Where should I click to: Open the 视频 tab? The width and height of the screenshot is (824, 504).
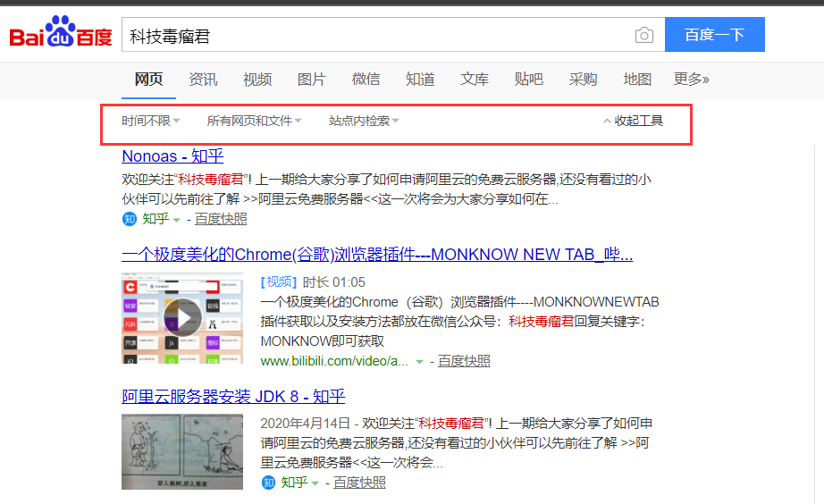pos(257,80)
